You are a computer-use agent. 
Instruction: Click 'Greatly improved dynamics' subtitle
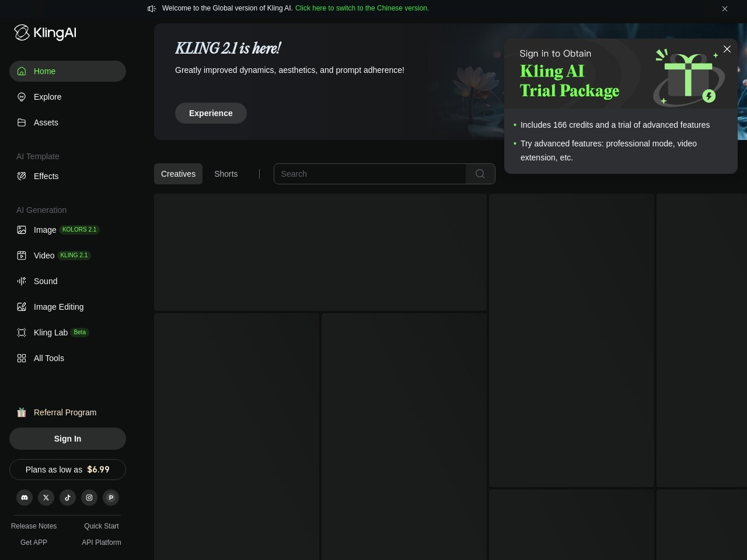pyautogui.click(x=289, y=70)
